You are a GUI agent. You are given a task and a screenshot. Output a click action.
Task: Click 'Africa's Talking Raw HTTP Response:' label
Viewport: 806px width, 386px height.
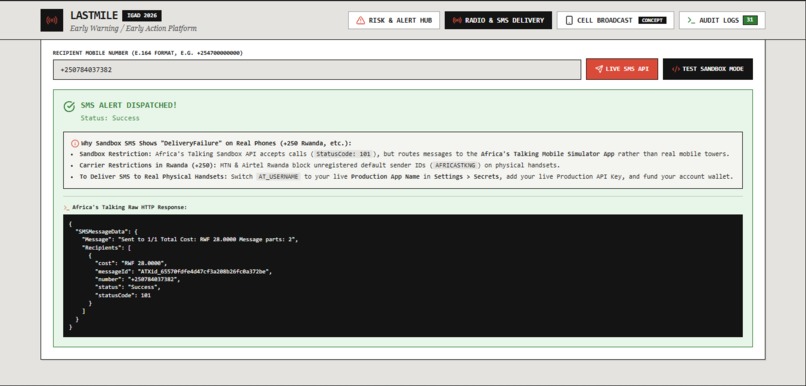130,208
